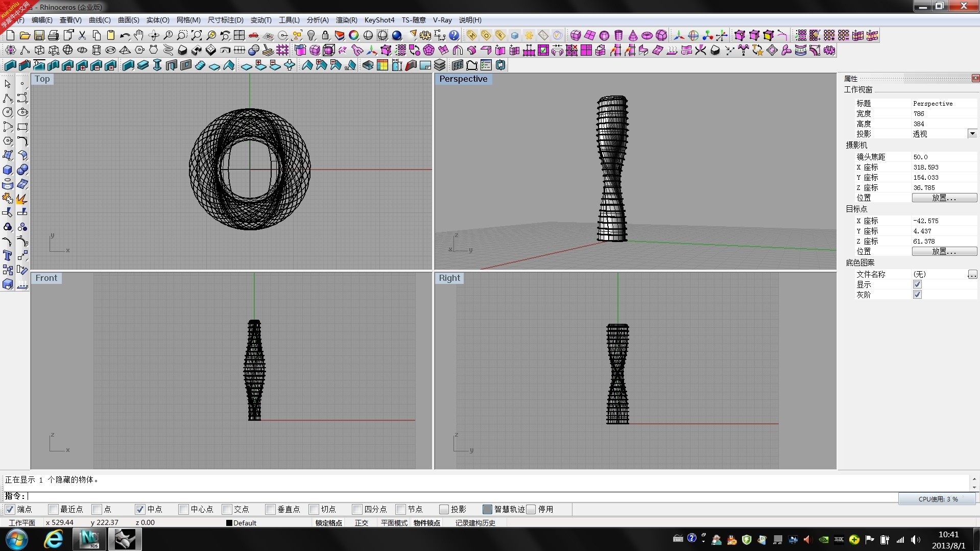Click the padlock Lock icon
This screenshot has width=980, height=551.
[x=325, y=35]
